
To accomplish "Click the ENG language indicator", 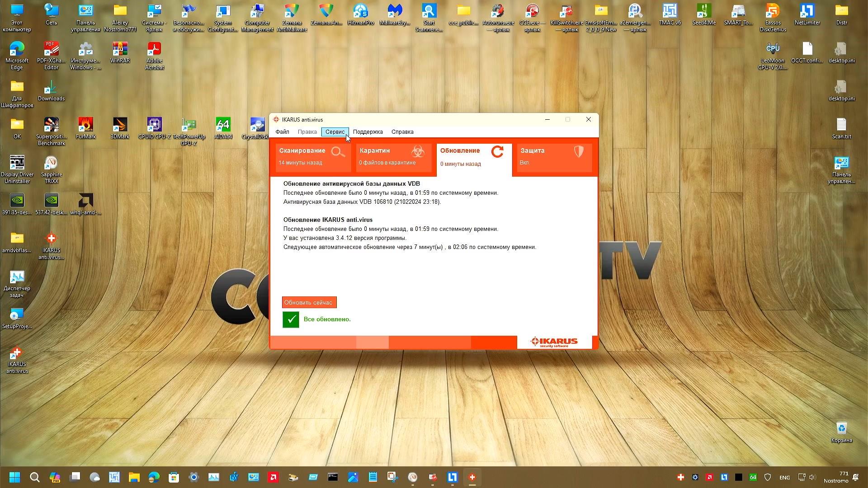I will coord(784,478).
